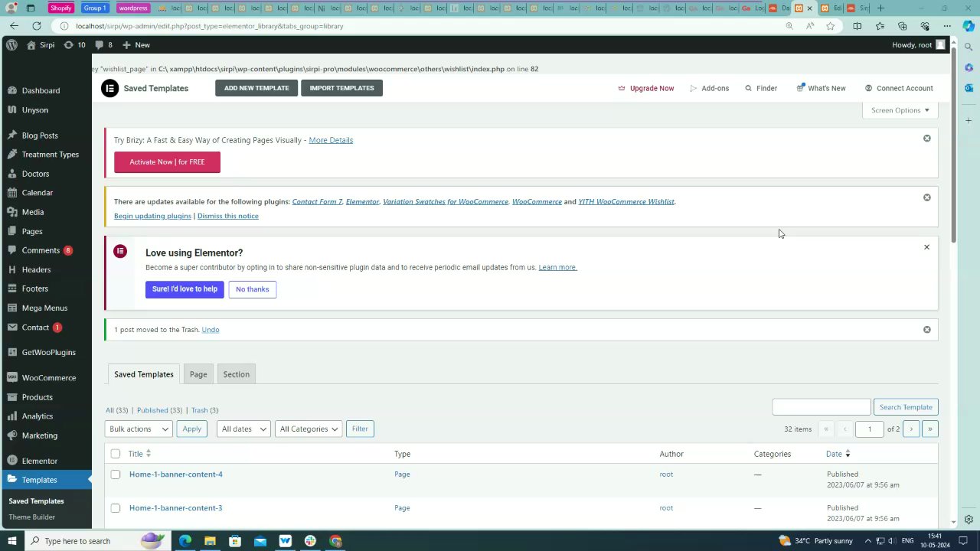Go to Blog Posts menu
The height and width of the screenshot is (551, 980).
pyautogui.click(x=40, y=135)
